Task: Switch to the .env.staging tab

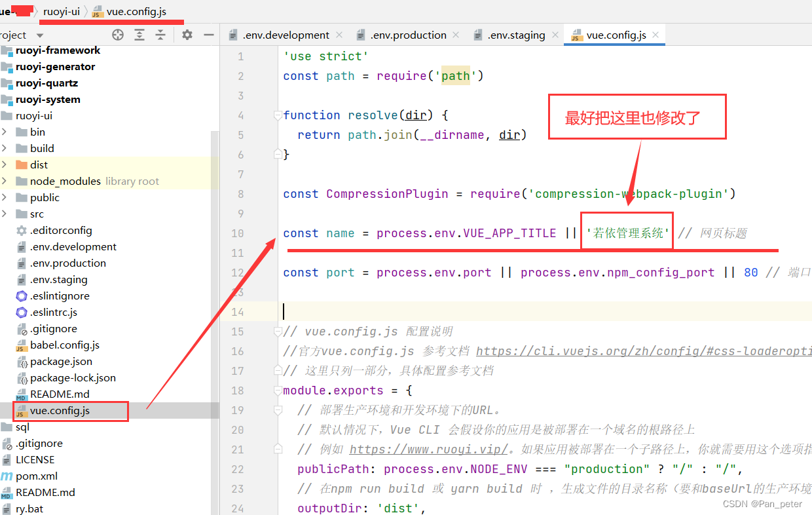Action: (516, 35)
